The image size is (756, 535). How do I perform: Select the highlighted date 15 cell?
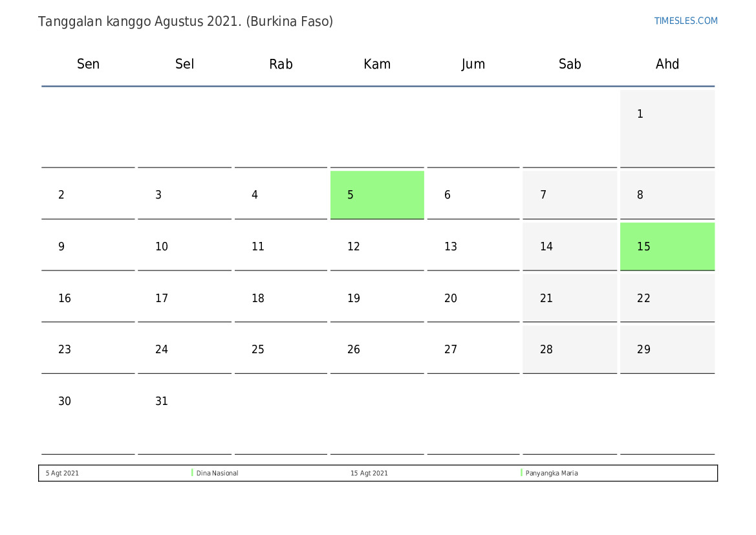tap(667, 246)
